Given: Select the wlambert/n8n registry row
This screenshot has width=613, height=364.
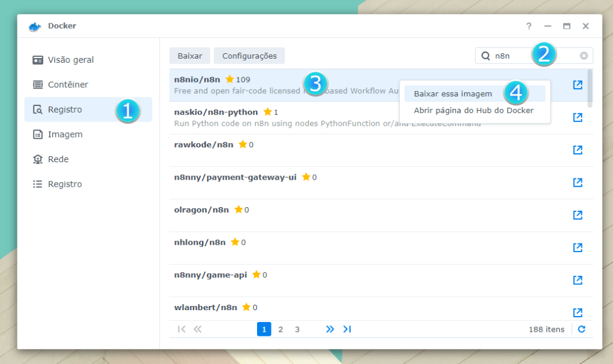Looking at the screenshot, I should click(360, 308).
